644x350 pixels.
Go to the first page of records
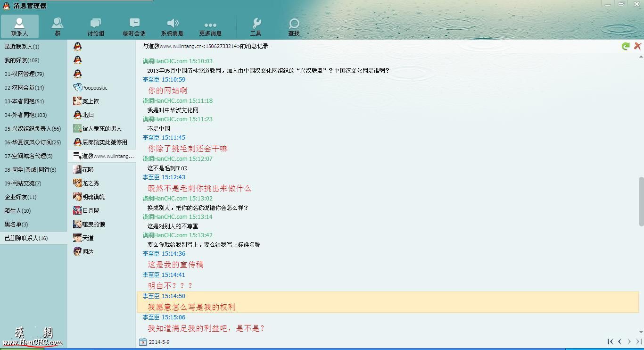pos(610,342)
